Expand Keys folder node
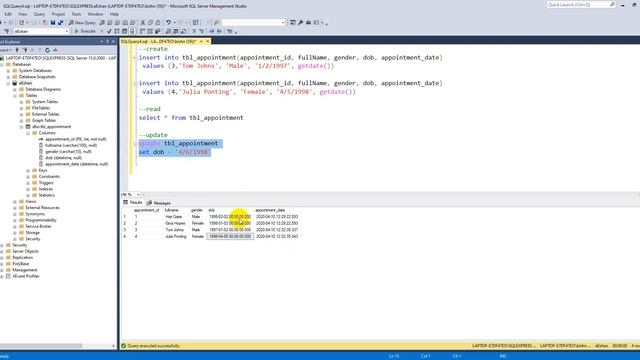640x360 pixels. [28, 171]
